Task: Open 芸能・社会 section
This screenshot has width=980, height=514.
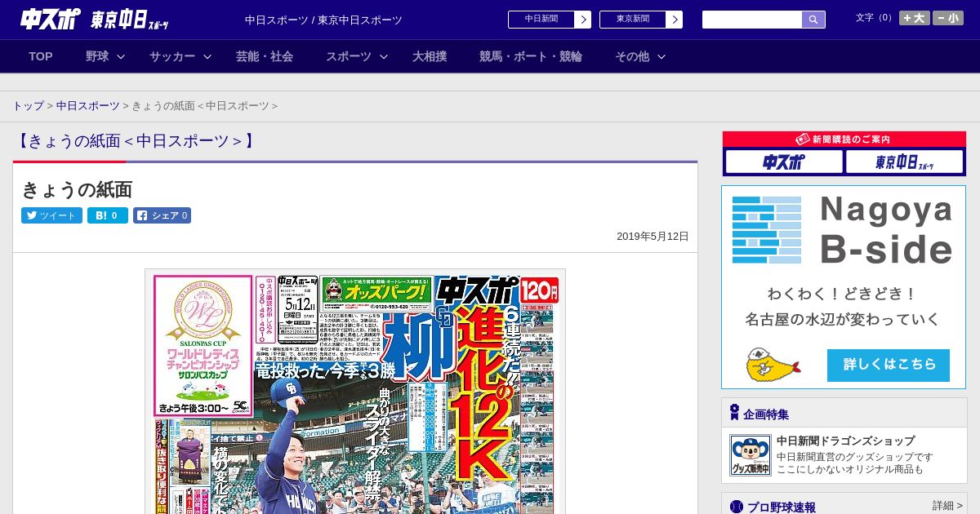Action: point(265,56)
